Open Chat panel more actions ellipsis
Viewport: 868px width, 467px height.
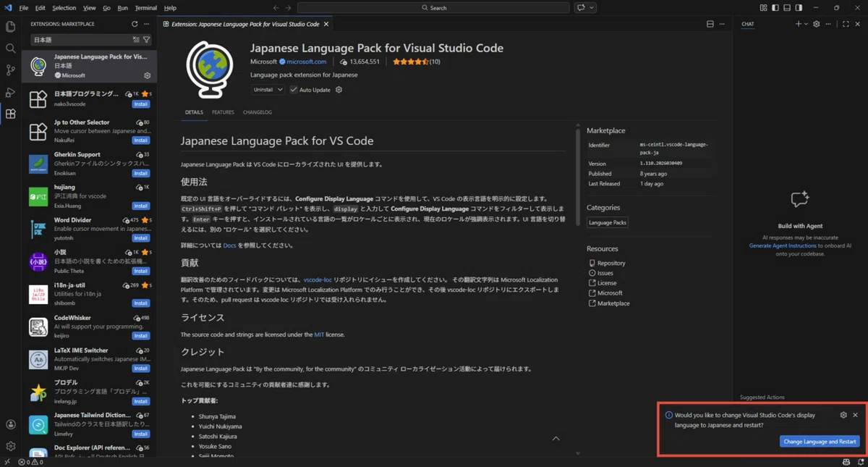[x=829, y=24]
